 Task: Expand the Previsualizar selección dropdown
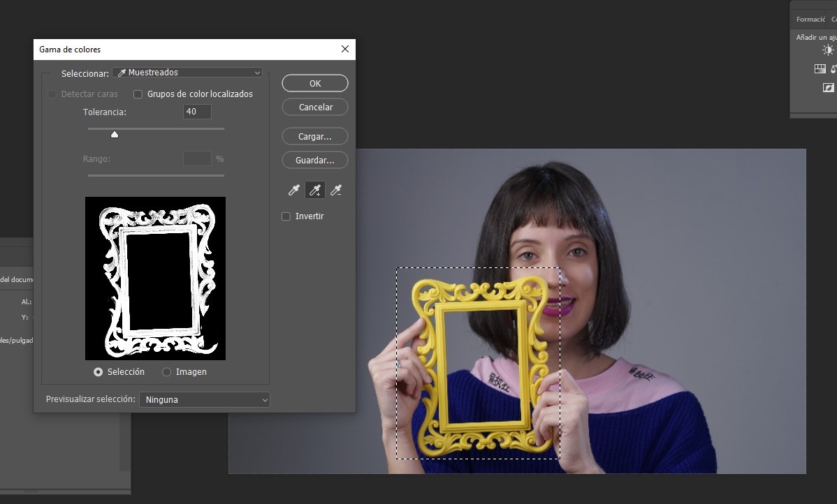204,400
